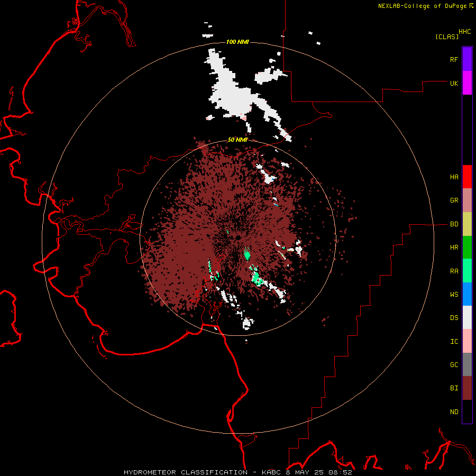Image resolution: width=476 pixels, height=476 pixels.
Task: Click the HR legend label
Action: tap(454, 248)
